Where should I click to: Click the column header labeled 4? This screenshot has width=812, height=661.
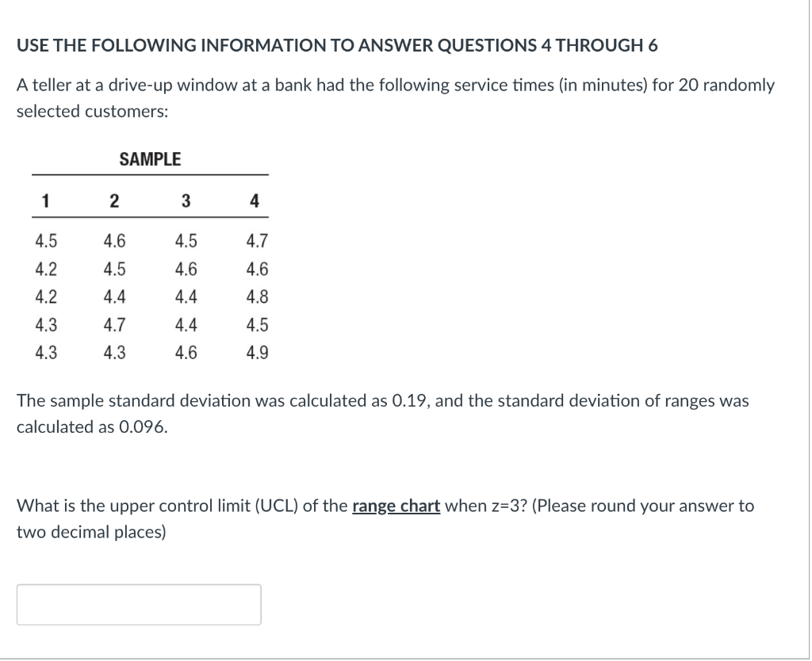point(254,200)
